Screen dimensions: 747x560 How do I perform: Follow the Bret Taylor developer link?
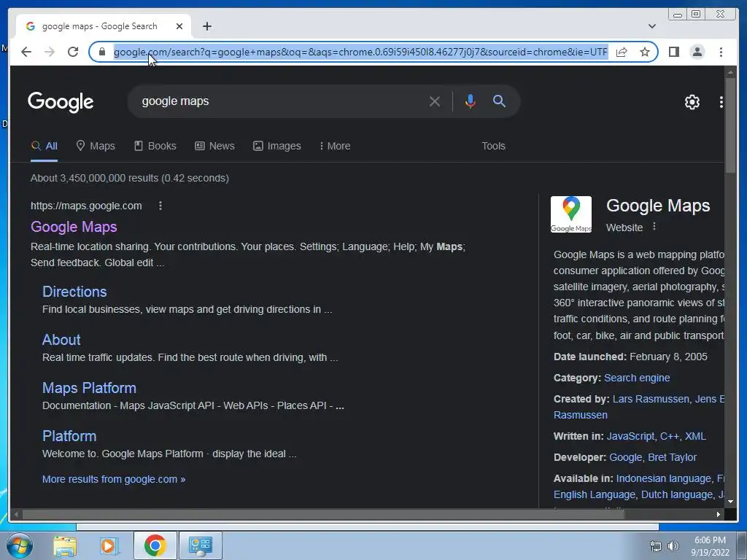pyautogui.click(x=672, y=457)
